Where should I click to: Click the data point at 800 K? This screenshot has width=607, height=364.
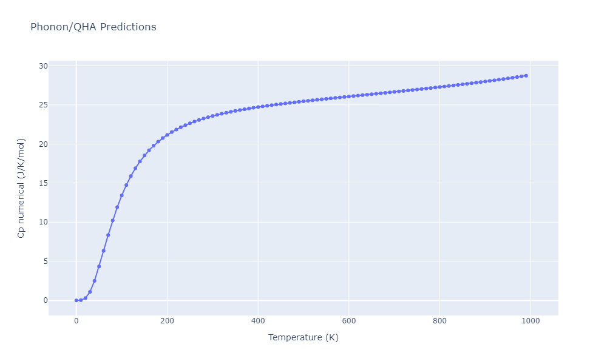coord(439,87)
